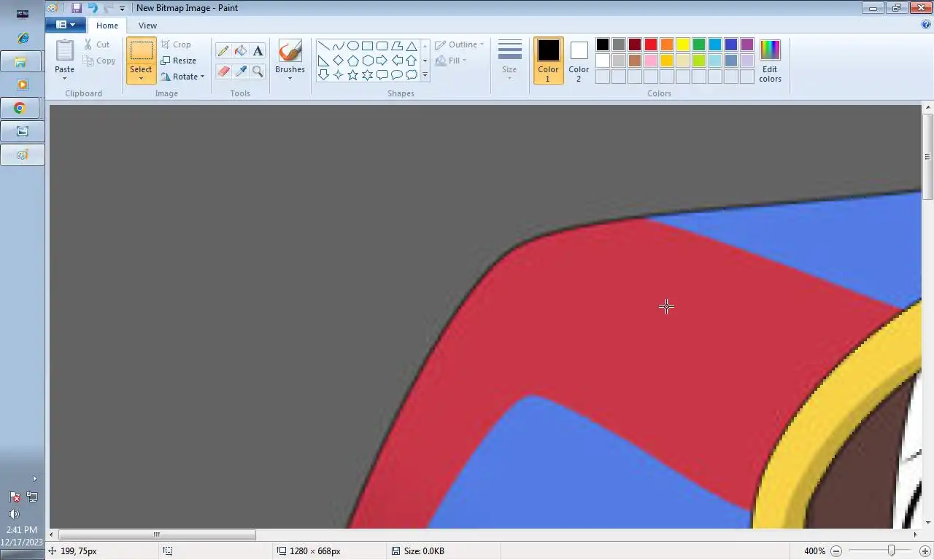Open the Rotate dropdown

[183, 77]
